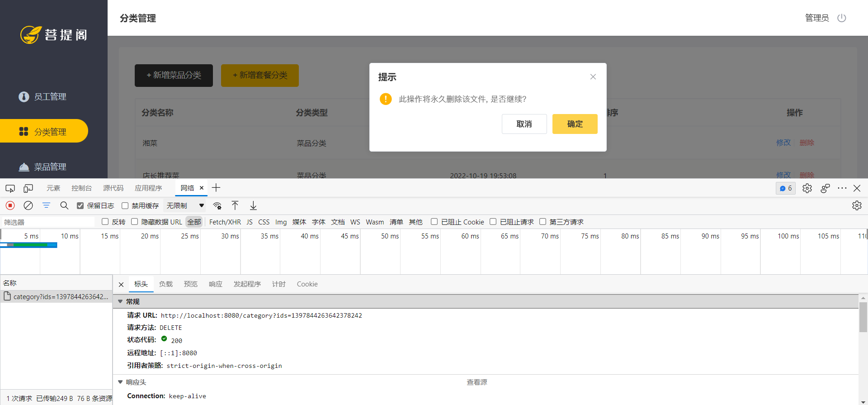Toggle the network filter funnel icon

(x=46, y=205)
